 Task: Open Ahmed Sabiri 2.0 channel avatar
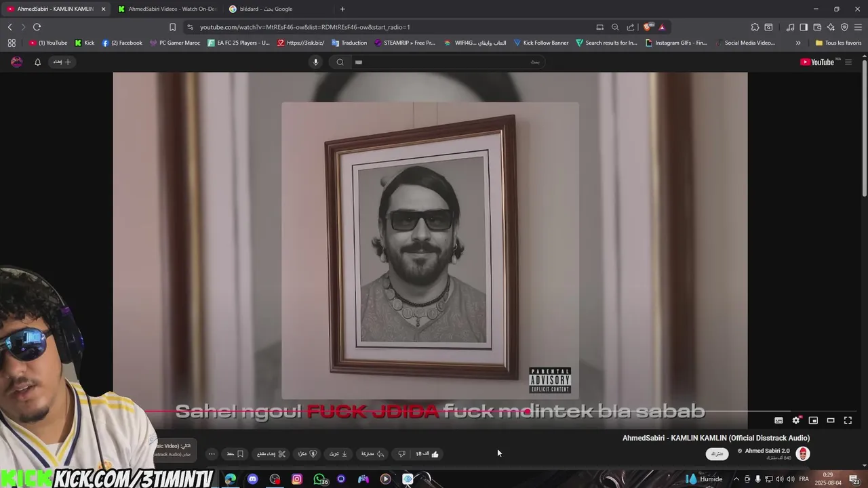803,454
